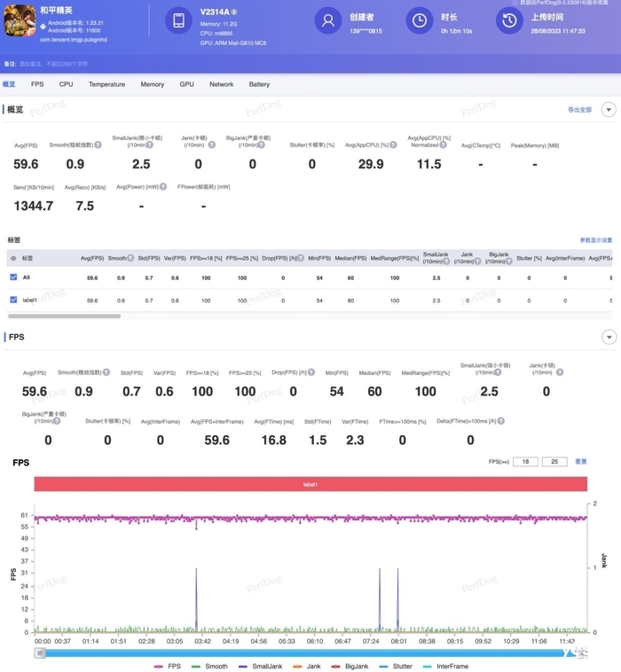Switch to the 概览 tab

pos(9,84)
